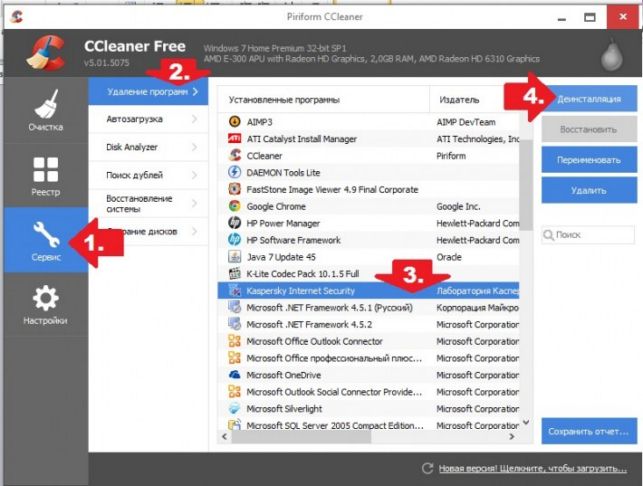Click the Стирание дисков chevron arrow
Screen dimensions: 643x486
[195, 231]
